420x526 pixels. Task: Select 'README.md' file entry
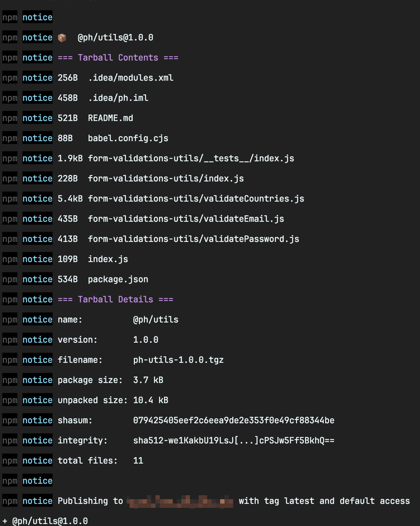(110, 118)
